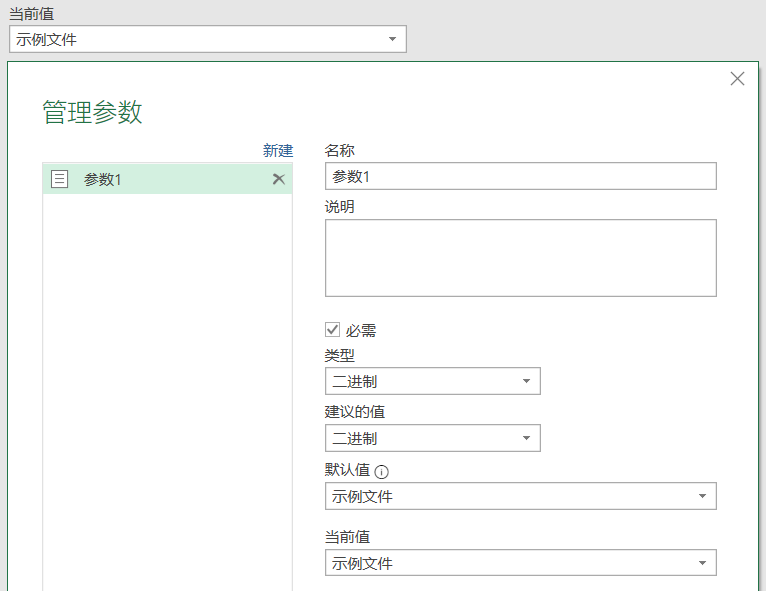Open the 当前值 dropdown inside the dialog

point(521,563)
